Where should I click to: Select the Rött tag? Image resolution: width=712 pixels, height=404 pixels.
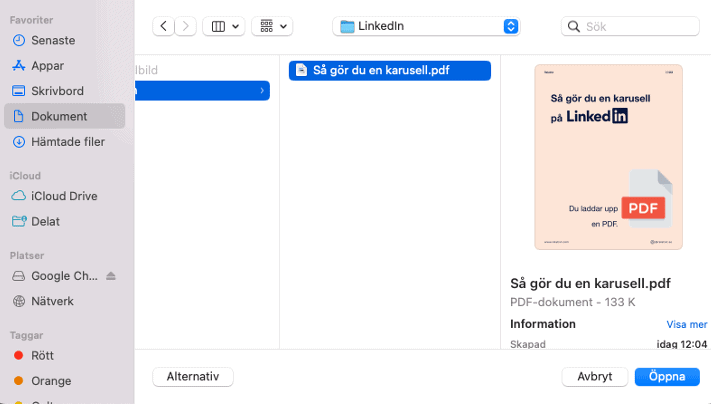64,355
